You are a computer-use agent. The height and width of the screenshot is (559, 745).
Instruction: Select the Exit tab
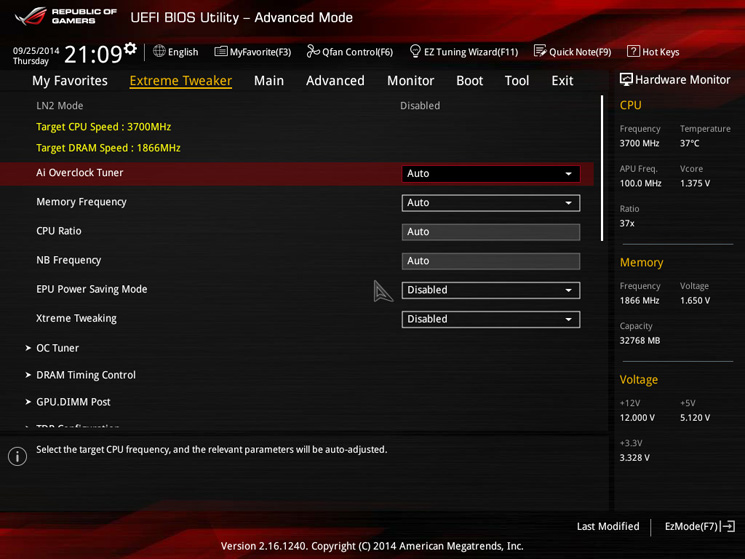pos(563,81)
